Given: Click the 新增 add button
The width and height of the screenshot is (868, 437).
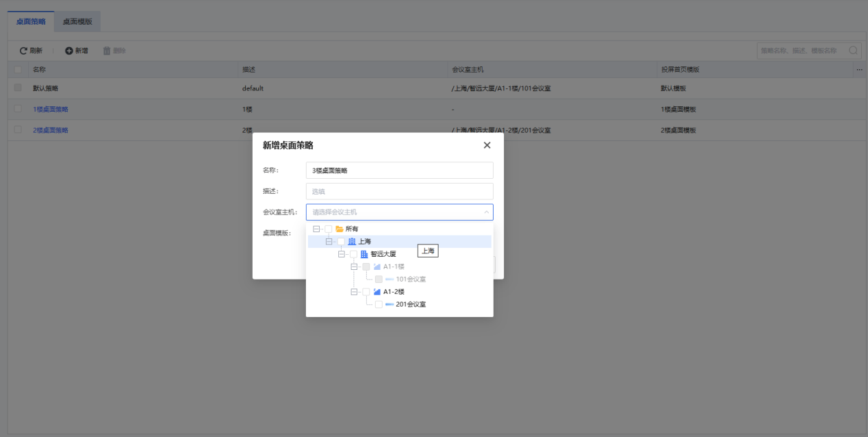Looking at the screenshot, I should click(77, 51).
